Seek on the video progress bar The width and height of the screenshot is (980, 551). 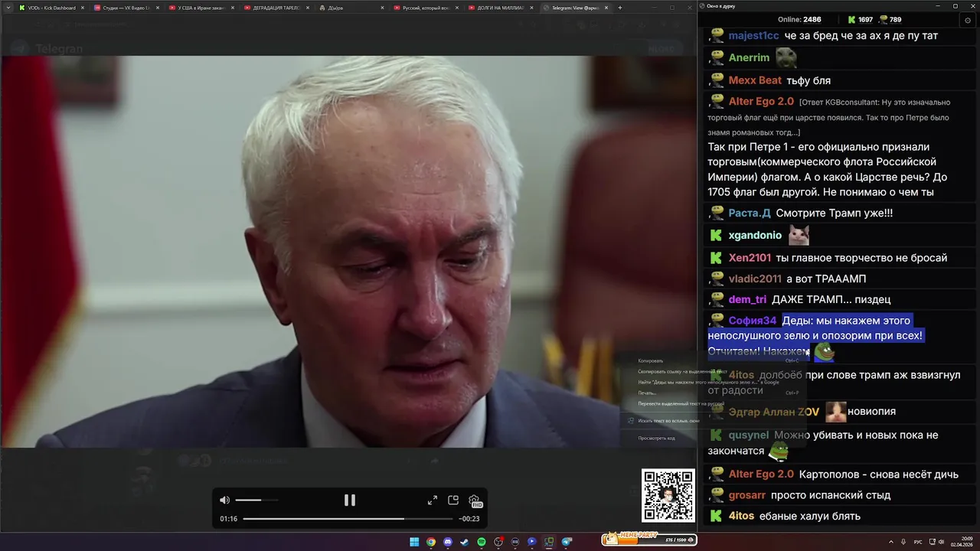click(x=348, y=519)
